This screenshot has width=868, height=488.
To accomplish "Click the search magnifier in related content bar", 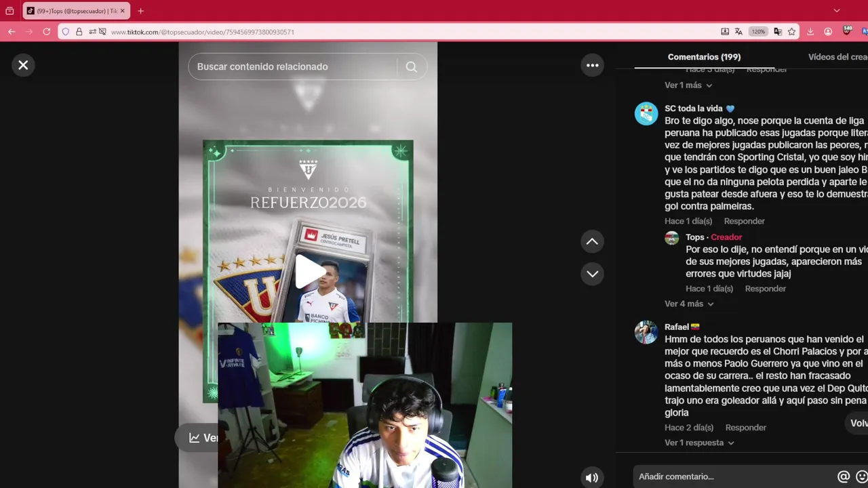I will pos(412,66).
